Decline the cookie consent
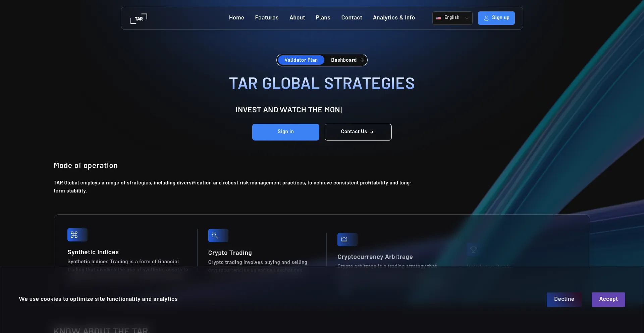644x333 pixels. tap(564, 299)
